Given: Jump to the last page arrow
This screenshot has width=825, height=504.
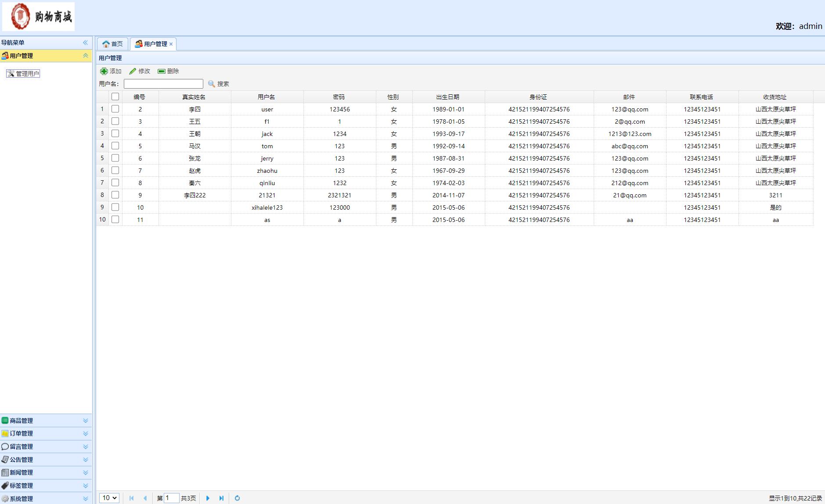Looking at the screenshot, I should pyautogui.click(x=221, y=498).
